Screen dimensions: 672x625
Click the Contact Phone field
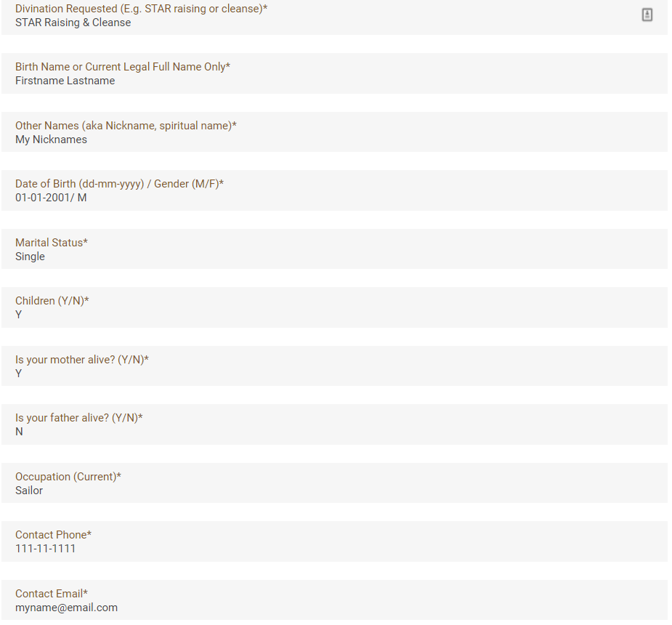[334, 541]
